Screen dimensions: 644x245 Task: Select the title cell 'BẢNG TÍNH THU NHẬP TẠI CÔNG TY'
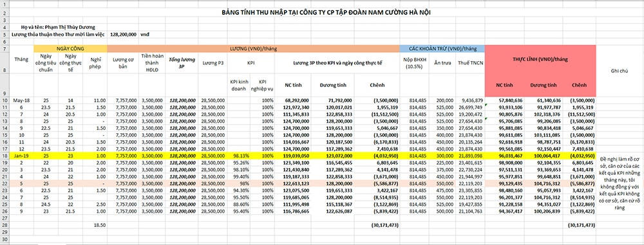pos(326,13)
